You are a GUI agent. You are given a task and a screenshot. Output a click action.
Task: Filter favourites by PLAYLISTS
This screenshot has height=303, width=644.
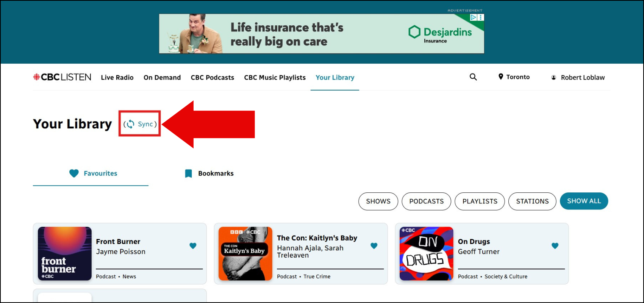click(480, 201)
